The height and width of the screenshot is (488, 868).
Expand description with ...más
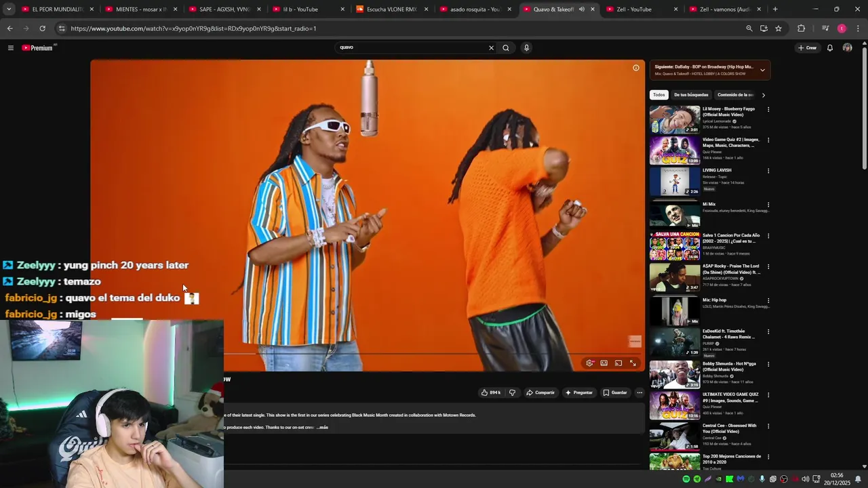(323, 428)
